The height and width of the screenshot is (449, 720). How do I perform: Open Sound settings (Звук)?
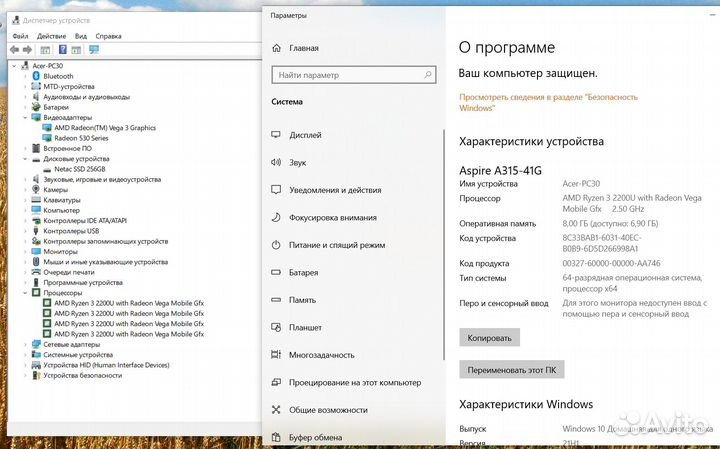click(297, 162)
